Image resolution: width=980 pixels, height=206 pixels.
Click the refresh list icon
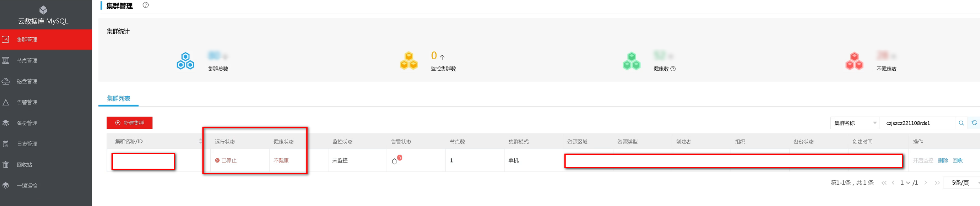pos(974,123)
